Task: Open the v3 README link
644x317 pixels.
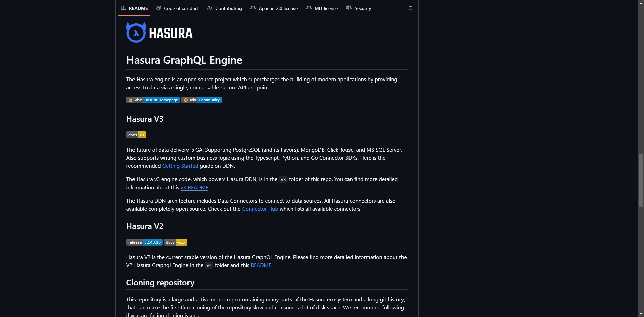Action: click(195, 188)
